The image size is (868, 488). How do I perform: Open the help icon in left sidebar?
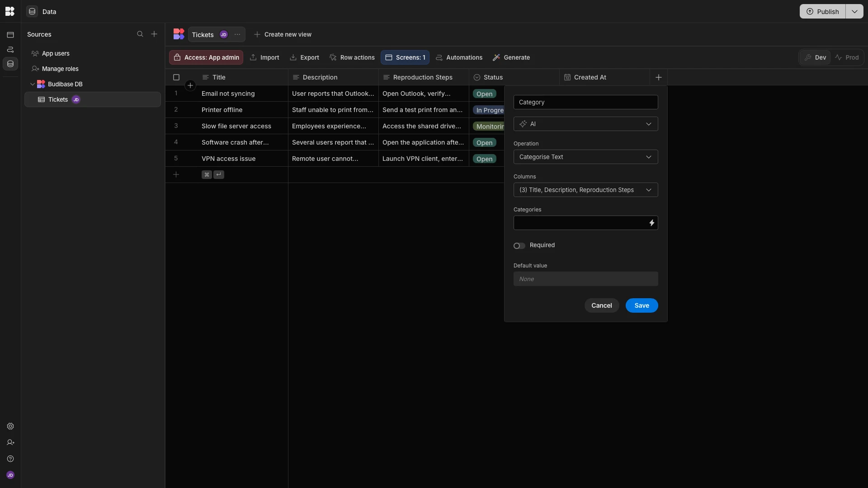pos(10,459)
